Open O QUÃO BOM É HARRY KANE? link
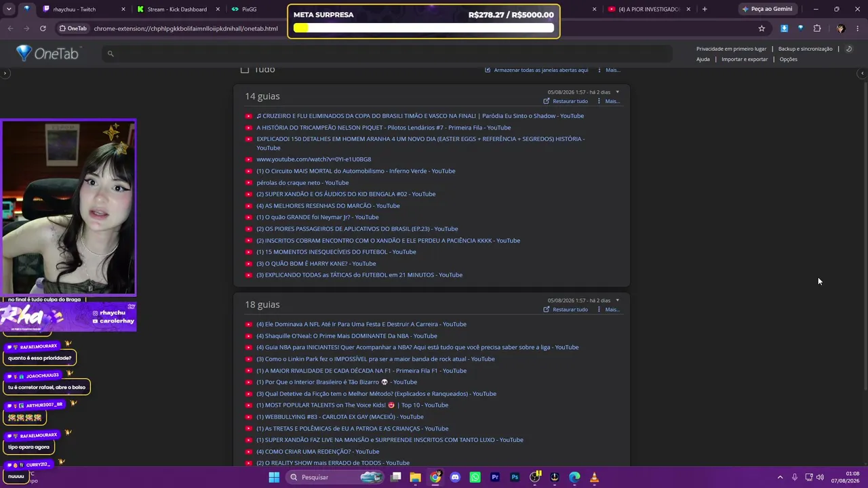868x488 pixels. tap(316, 264)
